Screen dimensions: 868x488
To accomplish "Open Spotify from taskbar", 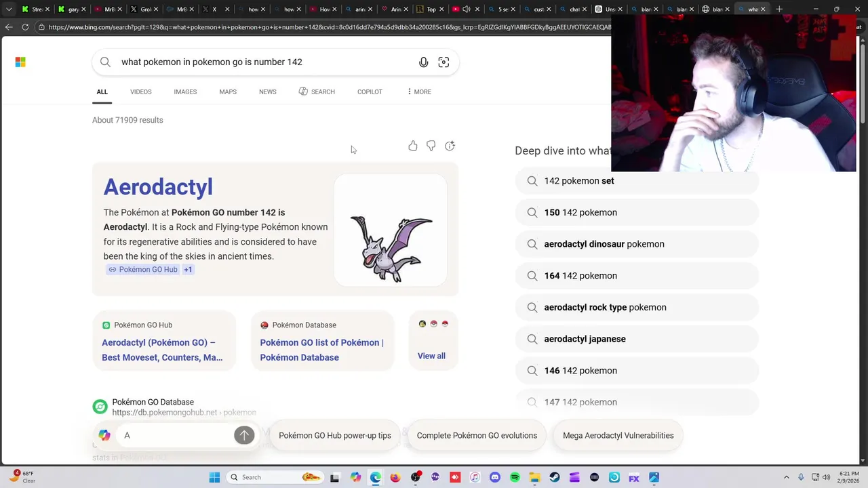I will point(515,477).
